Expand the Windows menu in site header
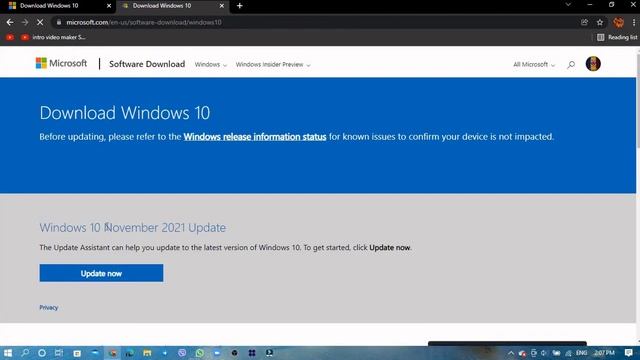 coord(210,64)
